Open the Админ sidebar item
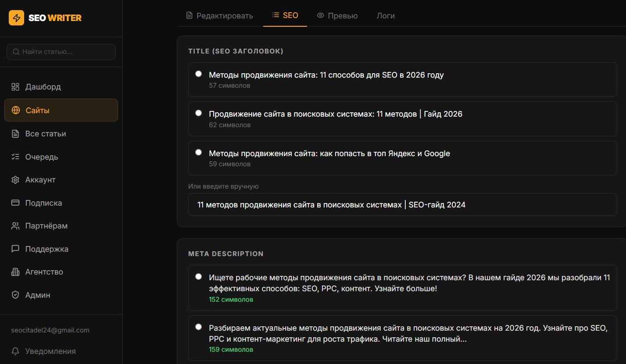This screenshot has width=626, height=364. click(61, 295)
